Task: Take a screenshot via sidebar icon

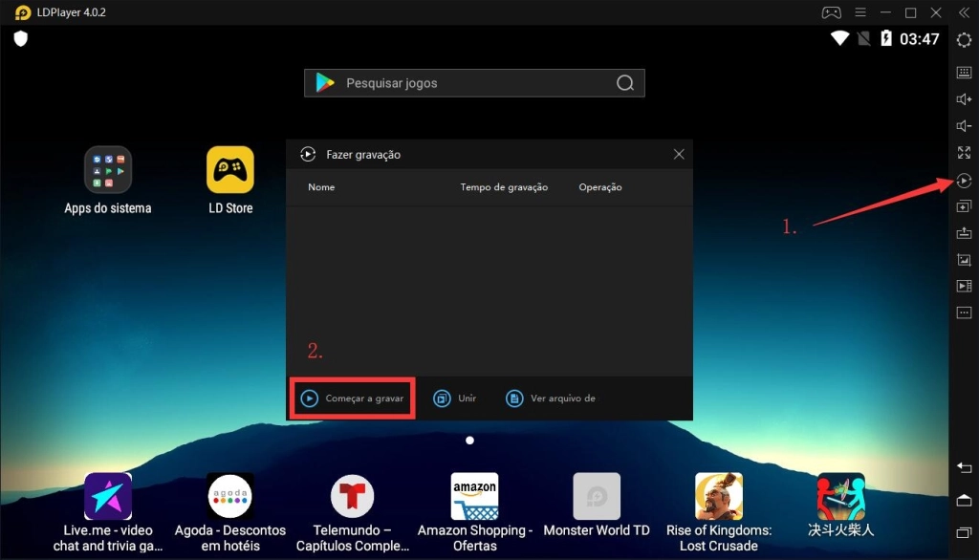Action: [x=964, y=260]
